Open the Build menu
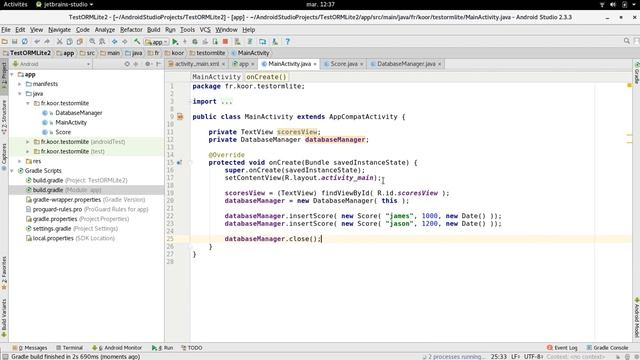 [153, 30]
